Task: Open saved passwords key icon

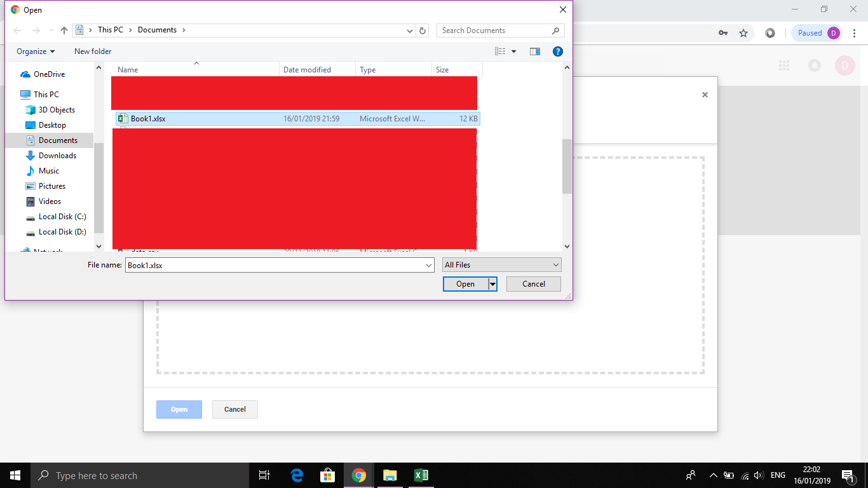Action: tap(723, 33)
